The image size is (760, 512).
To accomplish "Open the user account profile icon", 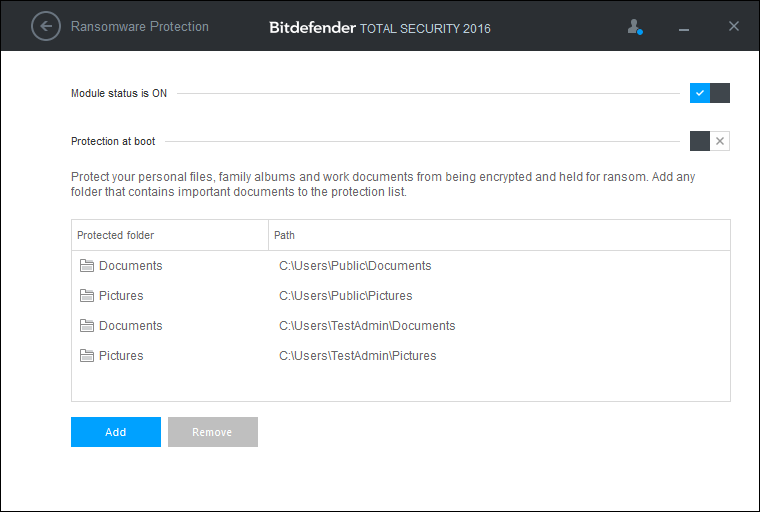I will pyautogui.click(x=634, y=27).
